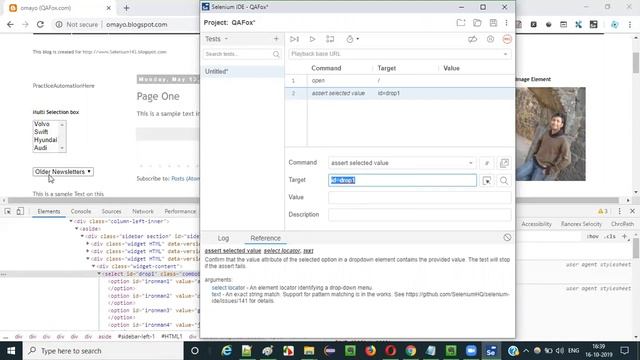The width and height of the screenshot is (640, 360).
Task: Open DevTools Performance tab
Action: [180, 211]
